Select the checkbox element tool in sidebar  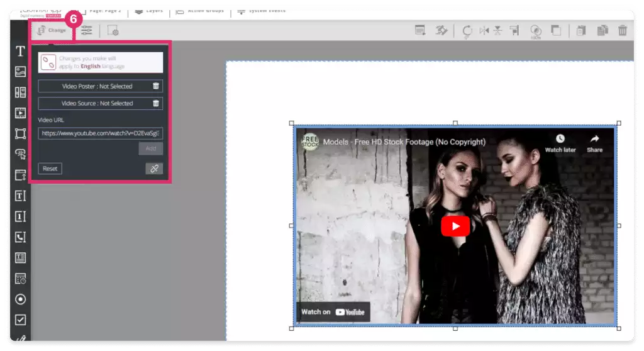[20, 320]
